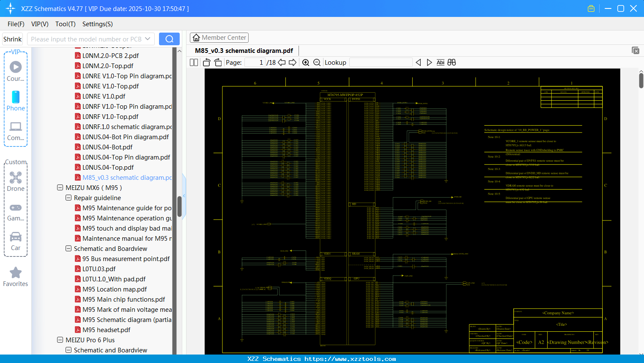Toggle two-page side-by-side view
Screen dimensions: 644x363
coord(193,62)
